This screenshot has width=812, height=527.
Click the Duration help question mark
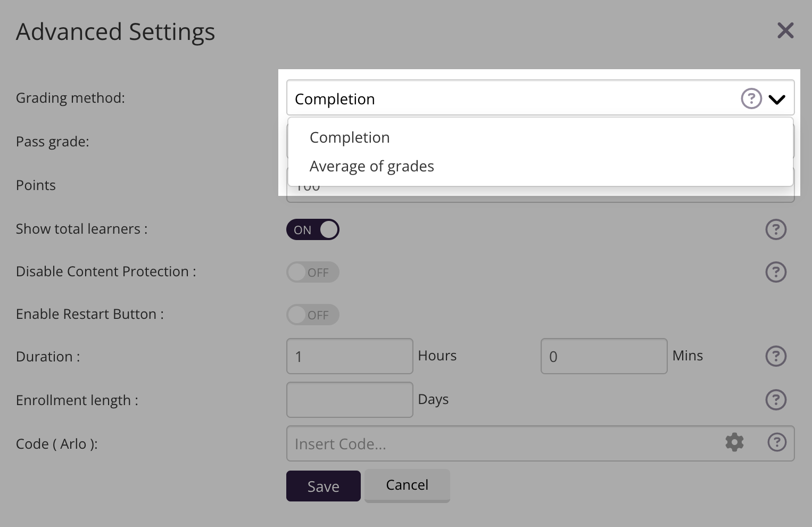pos(776,356)
